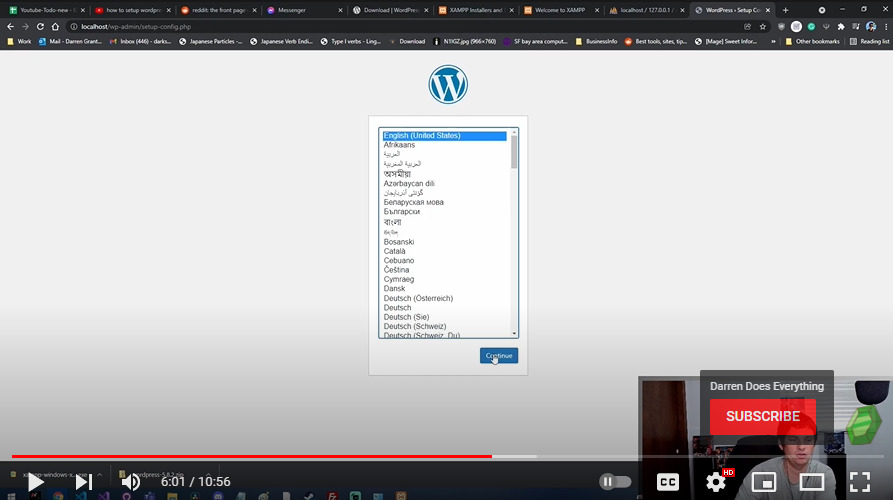Click the red SUBSCRIBE button
The height and width of the screenshot is (500, 893).
pos(763,416)
